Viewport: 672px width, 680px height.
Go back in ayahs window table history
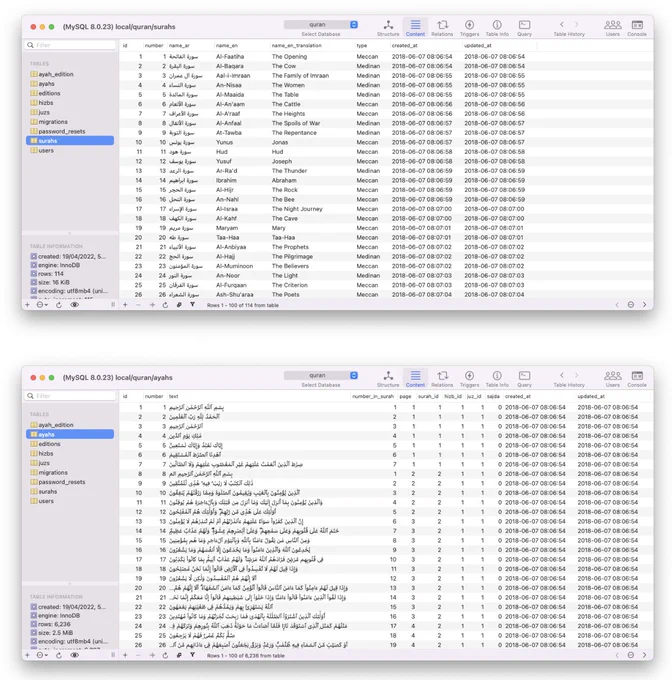coord(562,375)
